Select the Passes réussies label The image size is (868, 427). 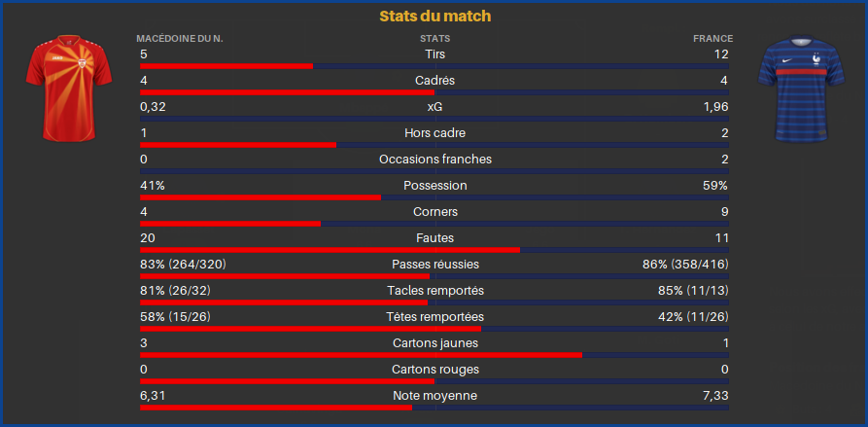click(x=435, y=265)
